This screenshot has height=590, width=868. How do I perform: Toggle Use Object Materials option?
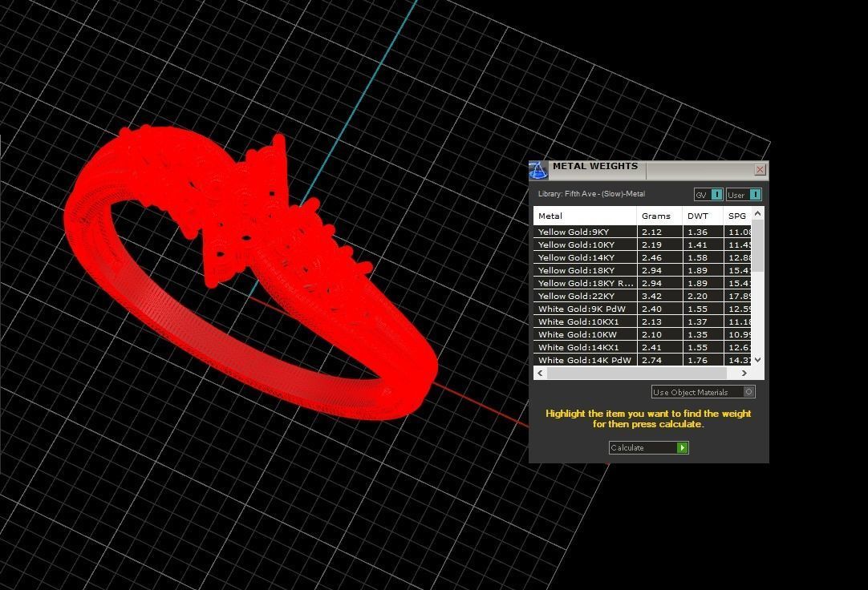[703, 392]
